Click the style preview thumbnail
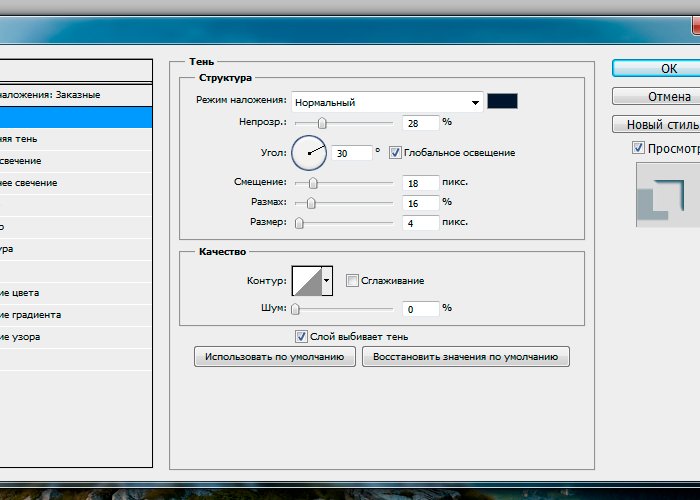The image size is (700, 500). [x=663, y=193]
